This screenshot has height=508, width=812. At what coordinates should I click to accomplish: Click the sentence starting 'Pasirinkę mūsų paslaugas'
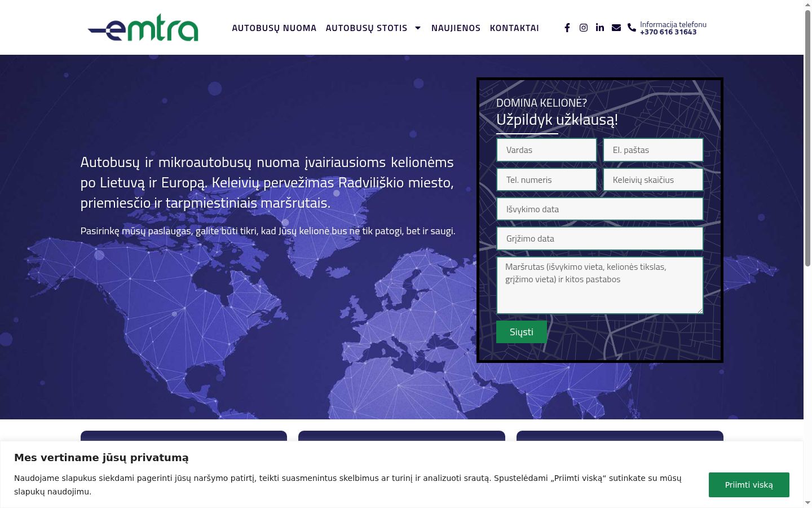(268, 231)
